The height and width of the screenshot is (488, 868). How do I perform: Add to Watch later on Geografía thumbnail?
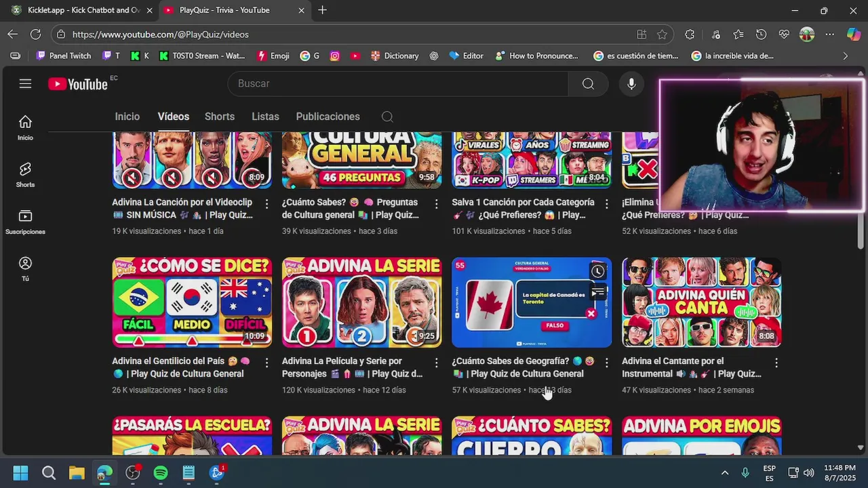click(597, 272)
